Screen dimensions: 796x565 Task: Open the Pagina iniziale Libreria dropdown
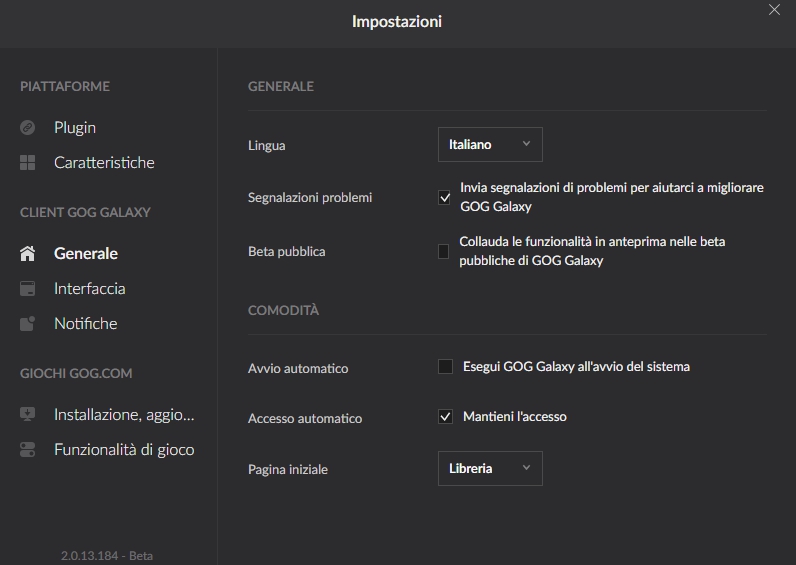coord(490,469)
